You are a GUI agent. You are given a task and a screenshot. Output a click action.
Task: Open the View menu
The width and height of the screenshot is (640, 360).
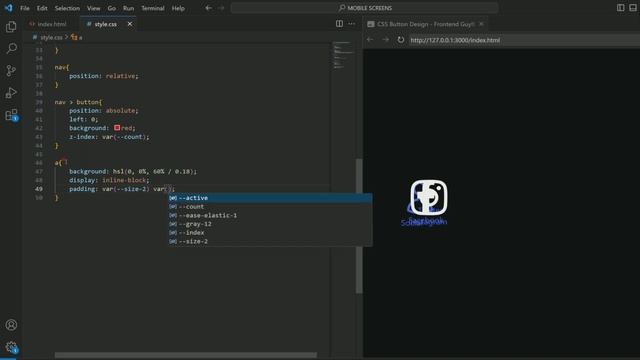[x=93, y=8]
